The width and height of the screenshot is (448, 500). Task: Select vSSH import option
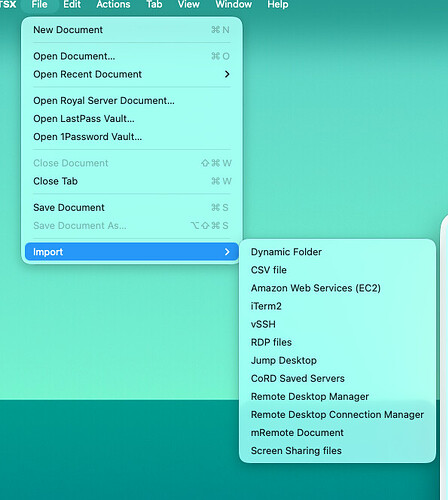pyautogui.click(x=337, y=324)
